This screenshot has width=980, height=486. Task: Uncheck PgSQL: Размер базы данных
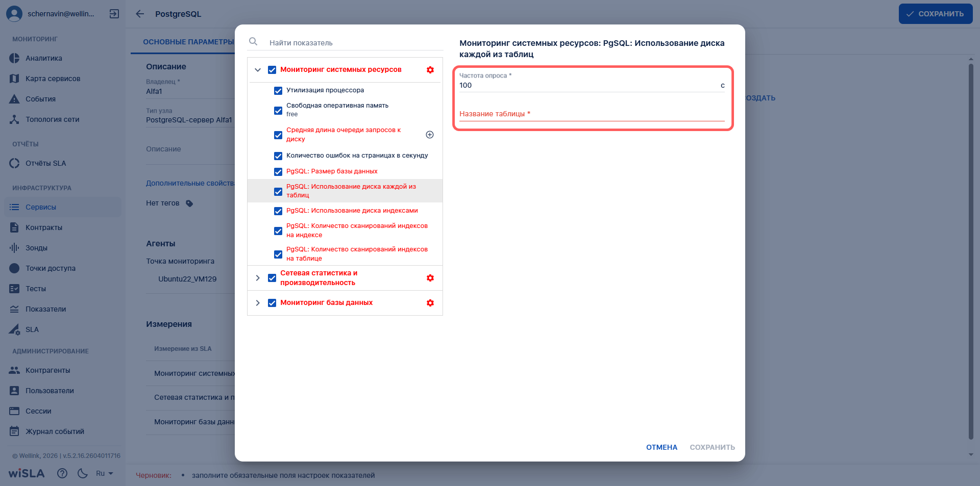point(278,172)
